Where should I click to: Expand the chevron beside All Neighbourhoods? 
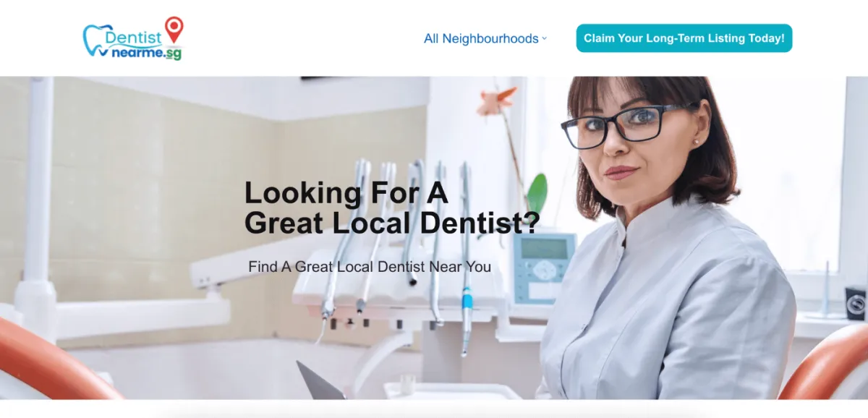click(x=545, y=38)
